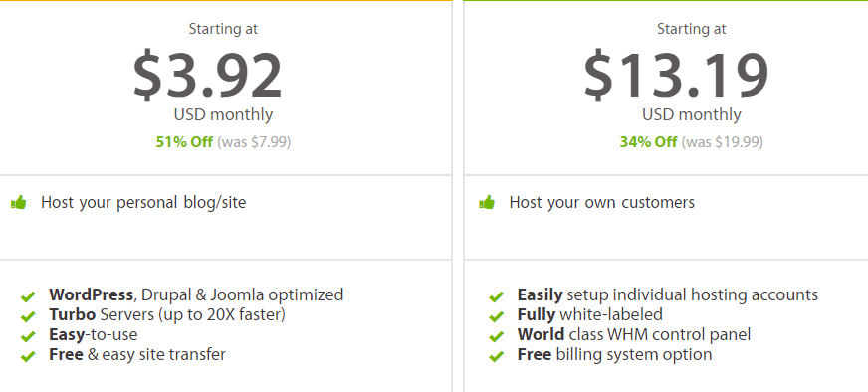Click the checkmark next to Fully white-labeled

(497, 316)
